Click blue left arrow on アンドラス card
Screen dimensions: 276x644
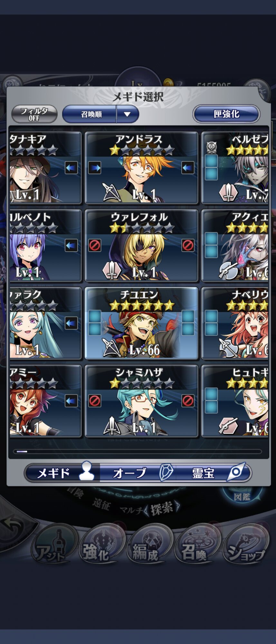(x=188, y=168)
